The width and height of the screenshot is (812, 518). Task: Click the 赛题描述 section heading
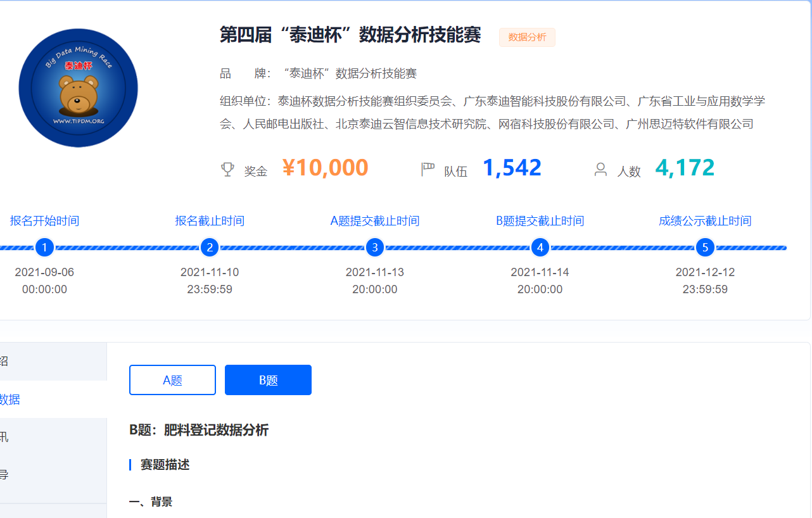click(165, 465)
